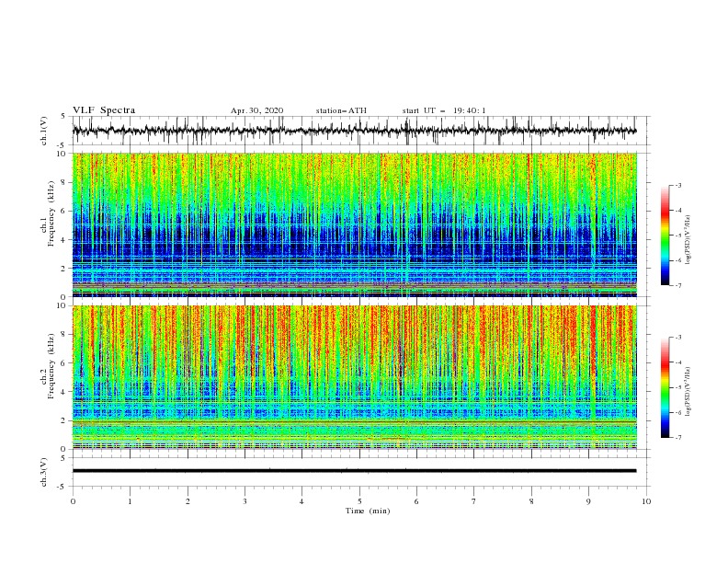Click the ch.1 spectrogram panel
The image size is (728, 563).
tap(354, 224)
